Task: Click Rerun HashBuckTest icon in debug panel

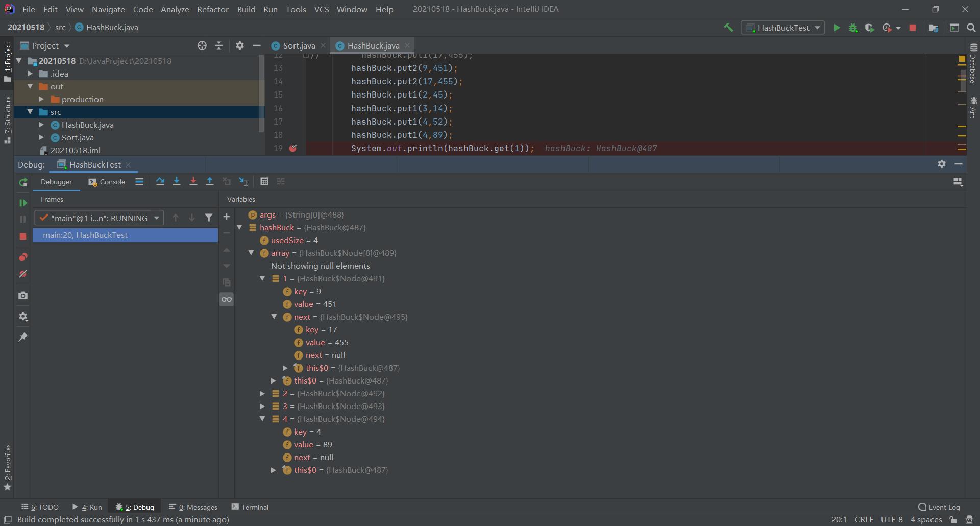Action: [23, 182]
